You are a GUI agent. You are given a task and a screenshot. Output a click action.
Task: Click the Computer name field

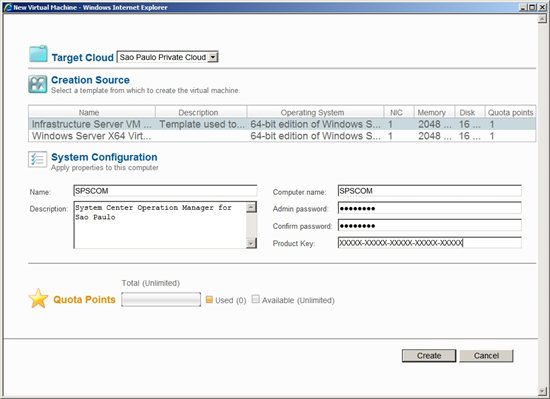pos(430,191)
